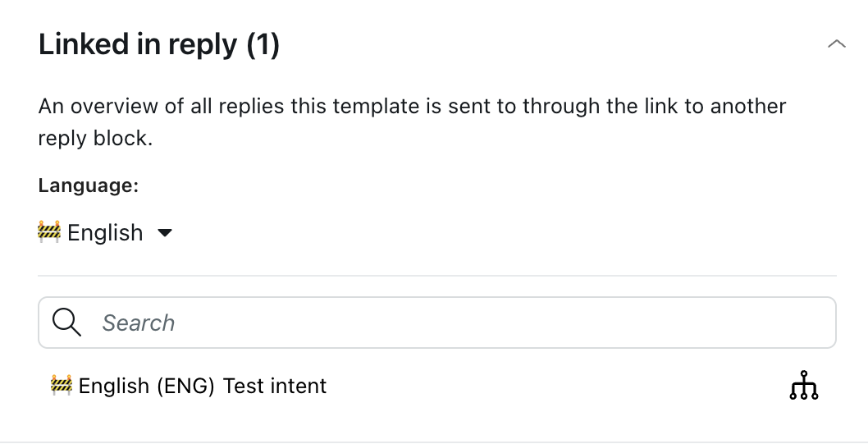
Task: Click the word English in language selector
Action: 105,232
